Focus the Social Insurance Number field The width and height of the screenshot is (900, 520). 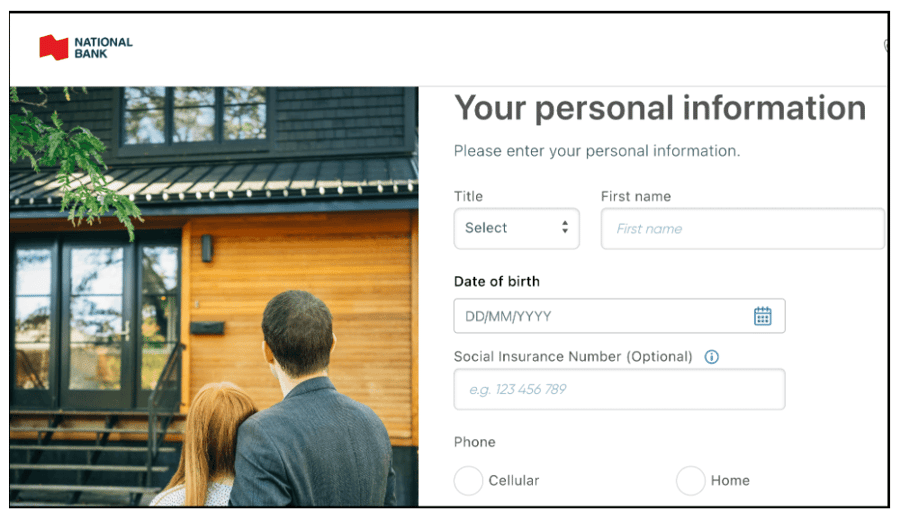coord(619,389)
